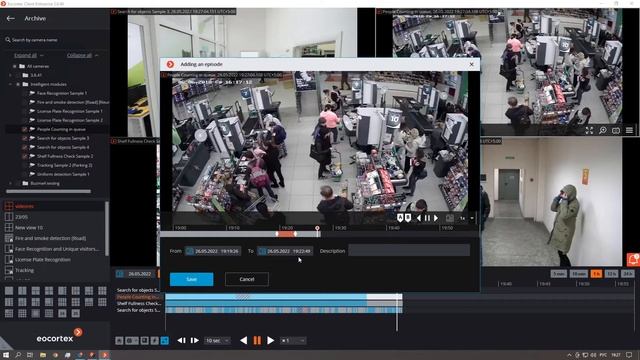Viewport: 640px width, 360px height.
Task: Open the menu icon on top-right camera cell
Action: [x=629, y=130]
